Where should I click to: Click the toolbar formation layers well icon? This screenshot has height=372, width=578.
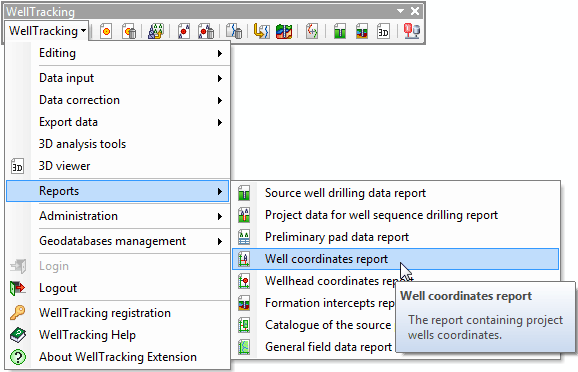pos(362,31)
